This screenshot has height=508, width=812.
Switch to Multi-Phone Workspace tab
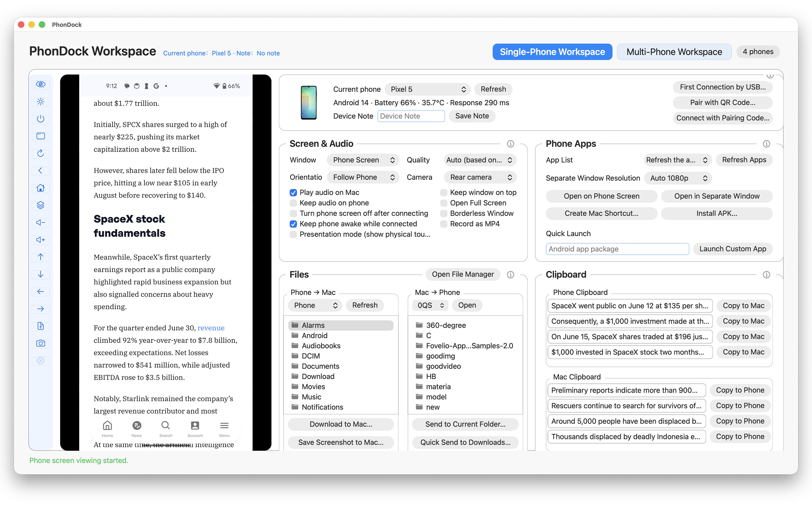[x=674, y=52]
